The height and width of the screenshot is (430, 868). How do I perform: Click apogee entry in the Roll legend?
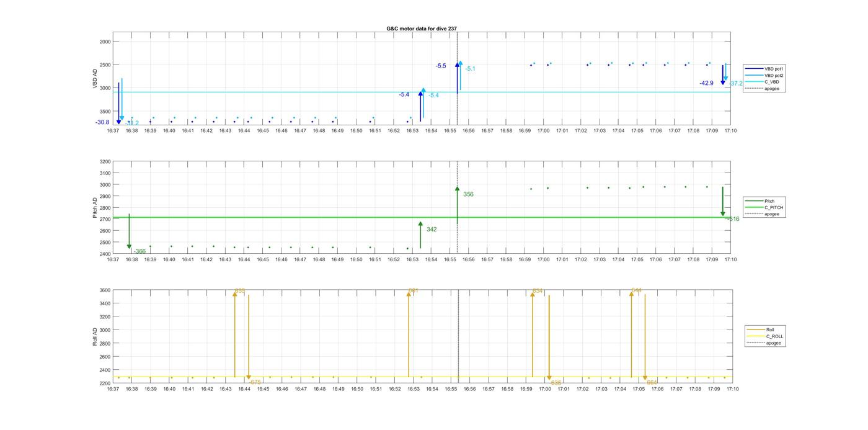coord(764,343)
